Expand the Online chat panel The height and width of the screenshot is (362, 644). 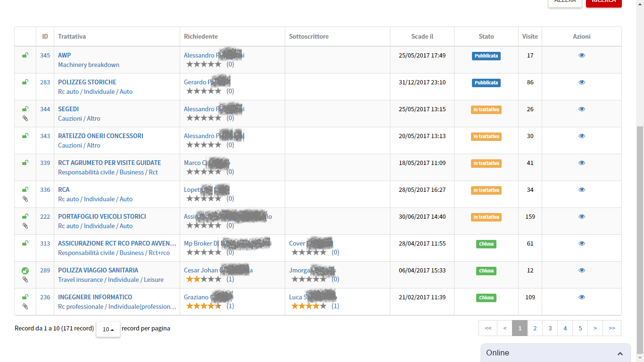click(620, 354)
